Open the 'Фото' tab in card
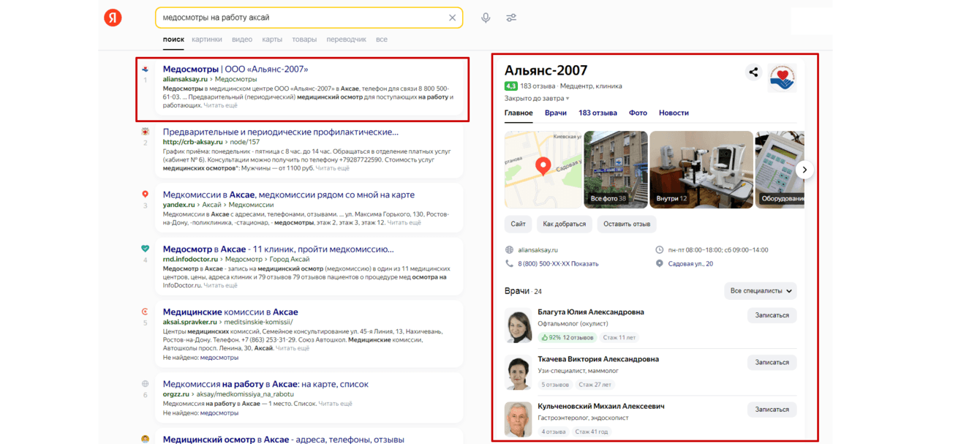This screenshot has width=980, height=444. point(638,113)
